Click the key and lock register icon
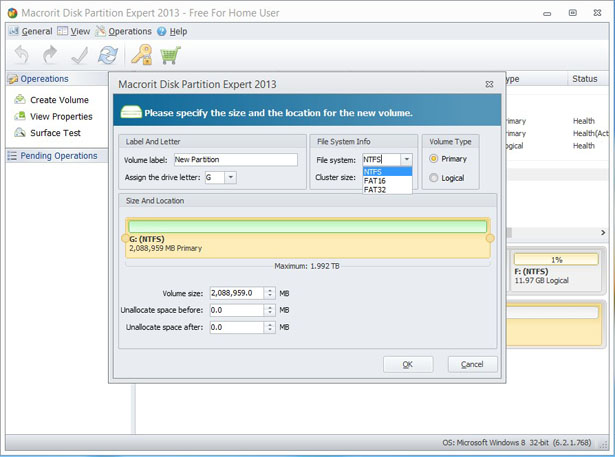The image size is (615, 457). click(x=142, y=55)
